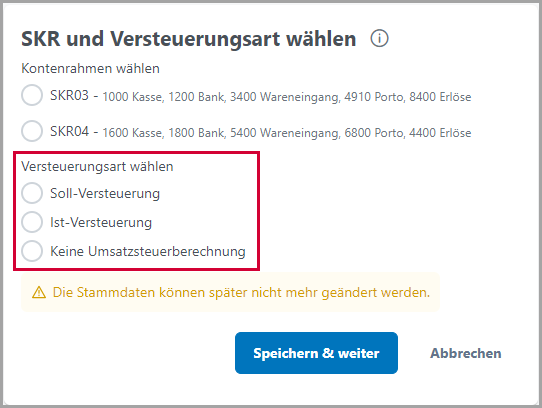Choose the Ist-Versteuerung radio button
Image resolution: width=542 pixels, height=408 pixels.
click(x=32, y=222)
